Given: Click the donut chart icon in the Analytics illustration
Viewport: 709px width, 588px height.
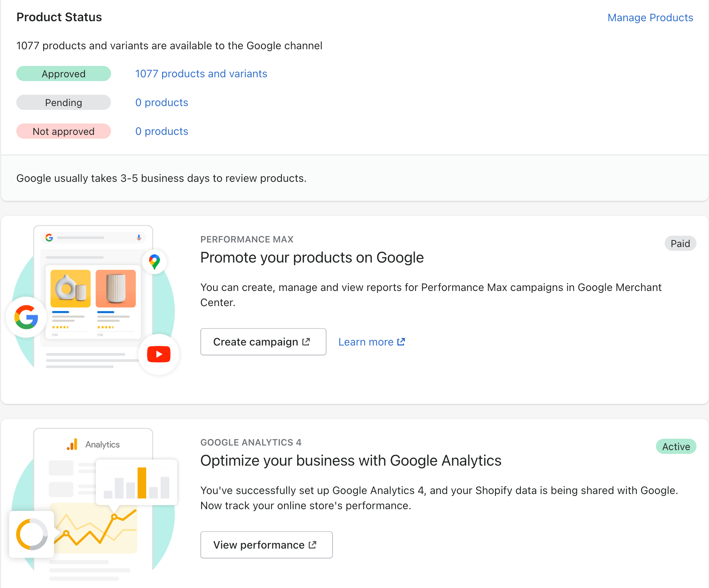Looking at the screenshot, I should click(x=32, y=534).
